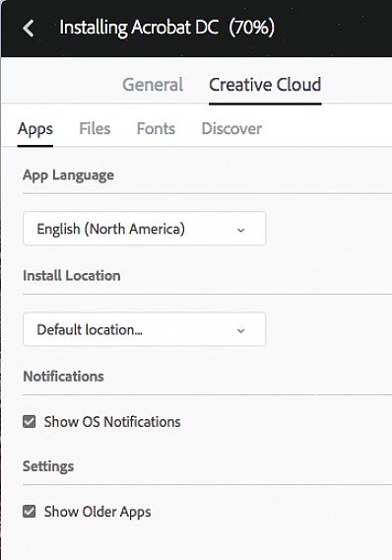Screen dimensions: 392x560
Task: Click the App Language heading
Action: (69, 175)
